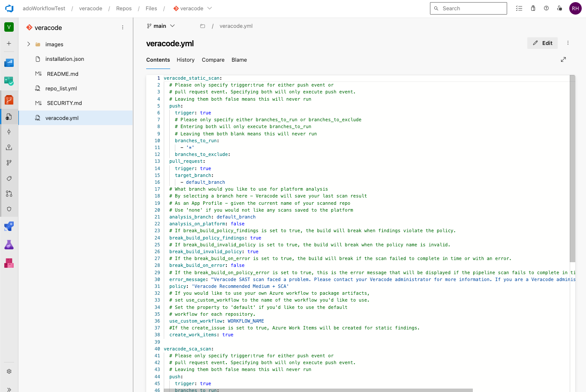Open the RH user profile avatar
586x392 pixels.
tap(575, 8)
